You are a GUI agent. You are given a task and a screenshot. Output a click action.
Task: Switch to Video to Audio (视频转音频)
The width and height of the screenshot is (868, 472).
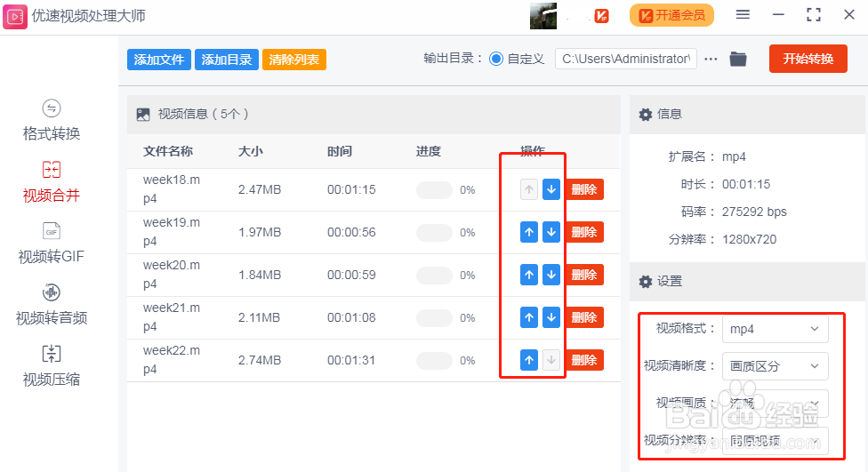click(51, 305)
